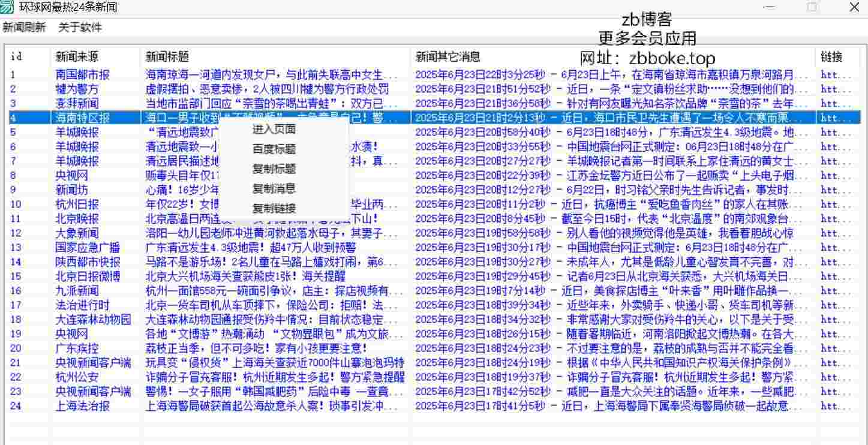868x445 pixels.
Task: Click headline 海南琼海一河道内发现女尸
Action: [272, 75]
